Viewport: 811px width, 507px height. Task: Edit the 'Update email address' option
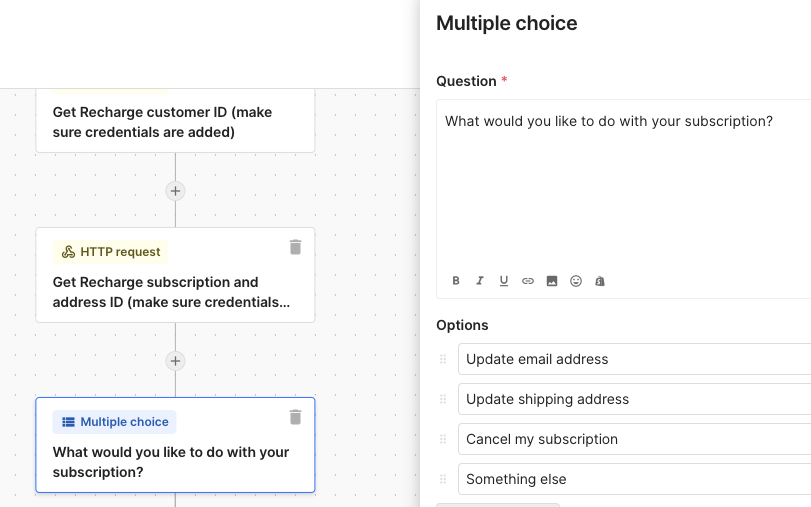tap(635, 359)
